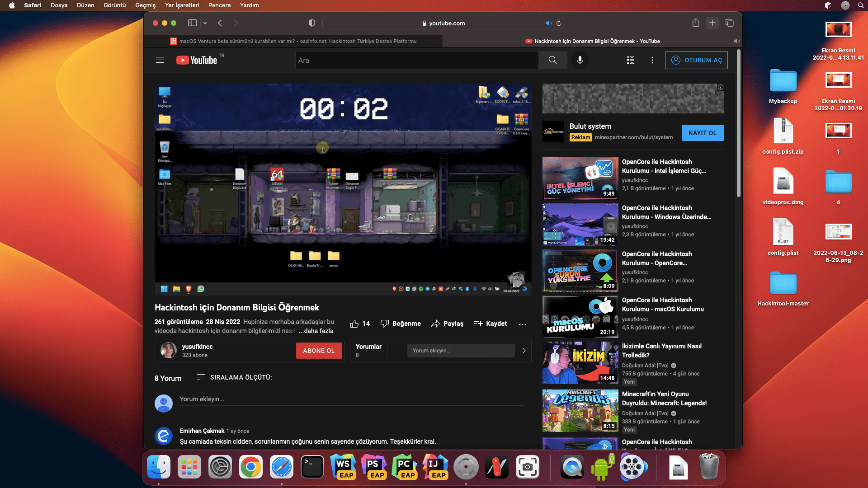Toggle Safari sidebar visibility

(x=193, y=23)
